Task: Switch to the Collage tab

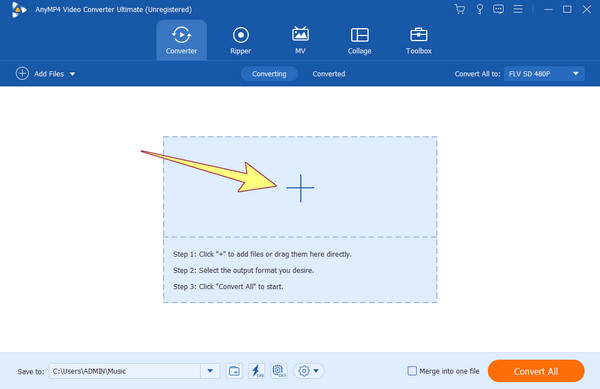Action: tap(360, 40)
